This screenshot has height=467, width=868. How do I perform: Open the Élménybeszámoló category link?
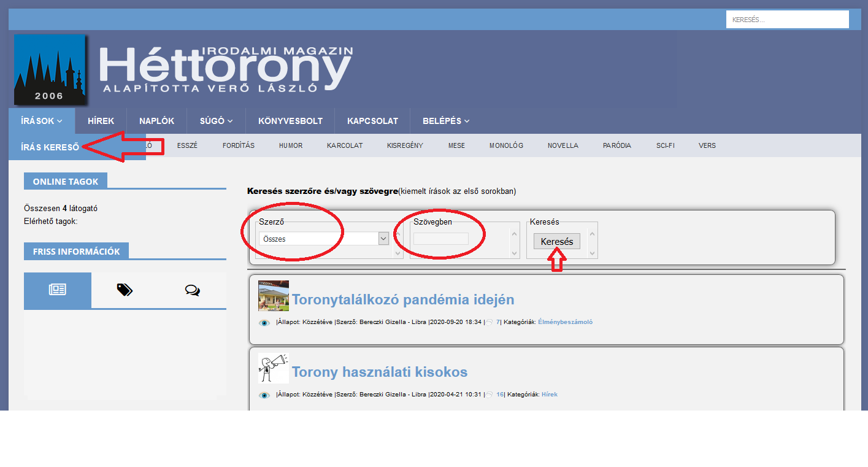click(565, 322)
